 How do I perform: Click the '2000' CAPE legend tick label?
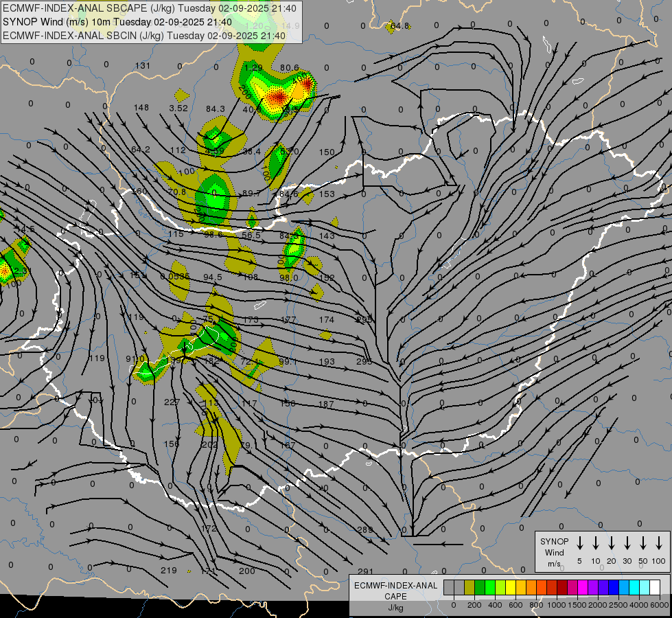click(x=598, y=605)
